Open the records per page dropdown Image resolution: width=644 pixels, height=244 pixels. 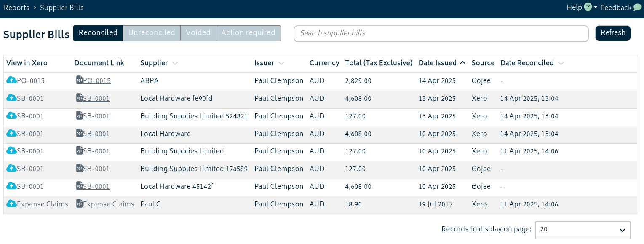[x=583, y=230]
